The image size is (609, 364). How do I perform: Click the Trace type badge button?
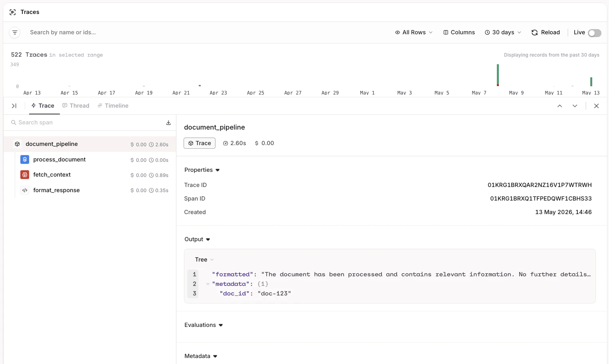[x=200, y=143]
